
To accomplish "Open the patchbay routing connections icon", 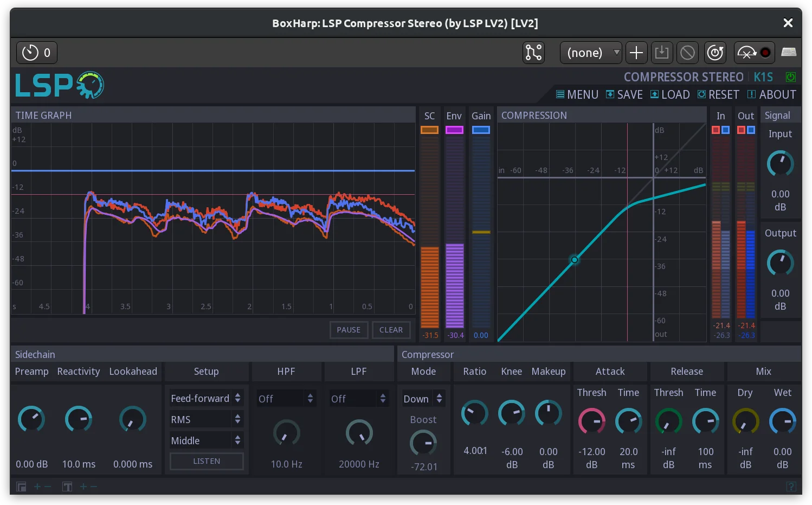I will [x=533, y=53].
